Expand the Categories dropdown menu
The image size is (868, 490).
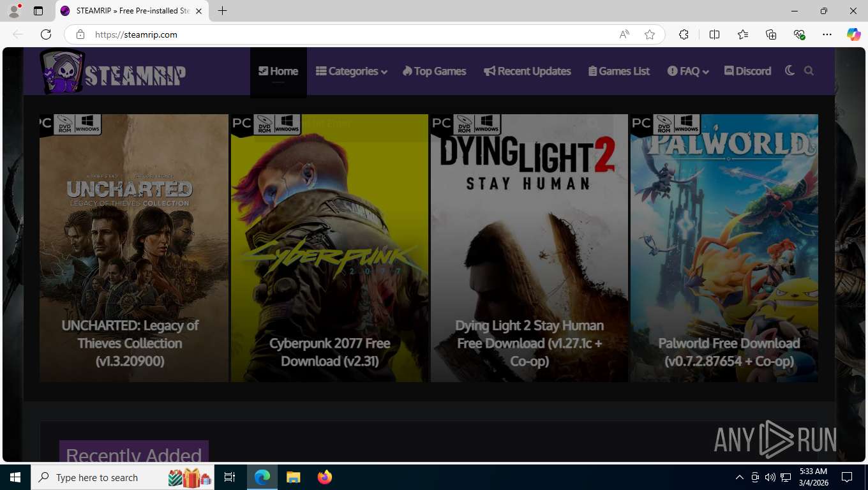point(352,71)
